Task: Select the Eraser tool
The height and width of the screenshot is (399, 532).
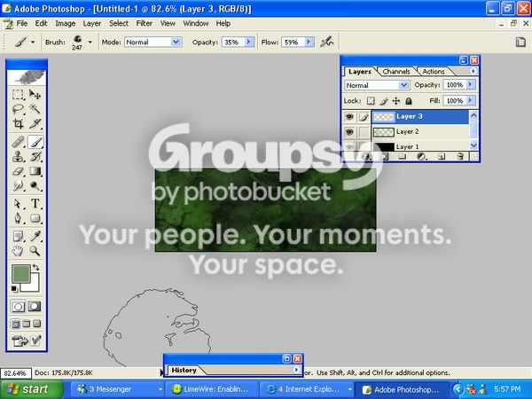Action: pyautogui.click(x=18, y=171)
